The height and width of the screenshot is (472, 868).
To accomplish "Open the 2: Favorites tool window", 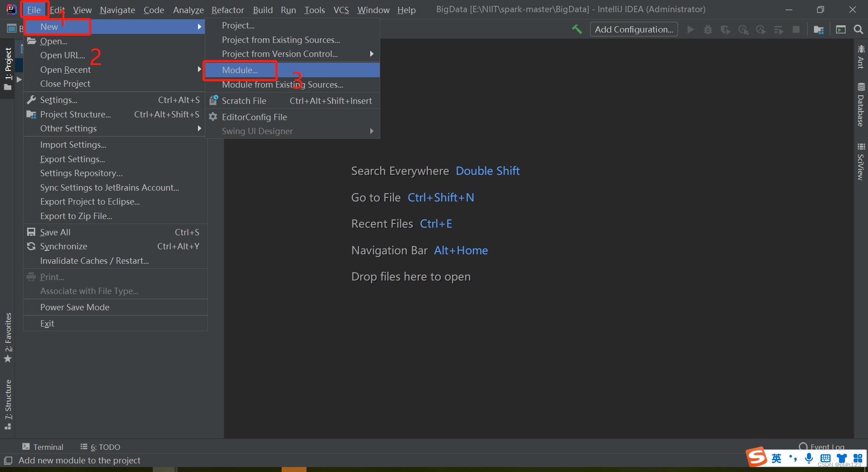I will [8, 338].
